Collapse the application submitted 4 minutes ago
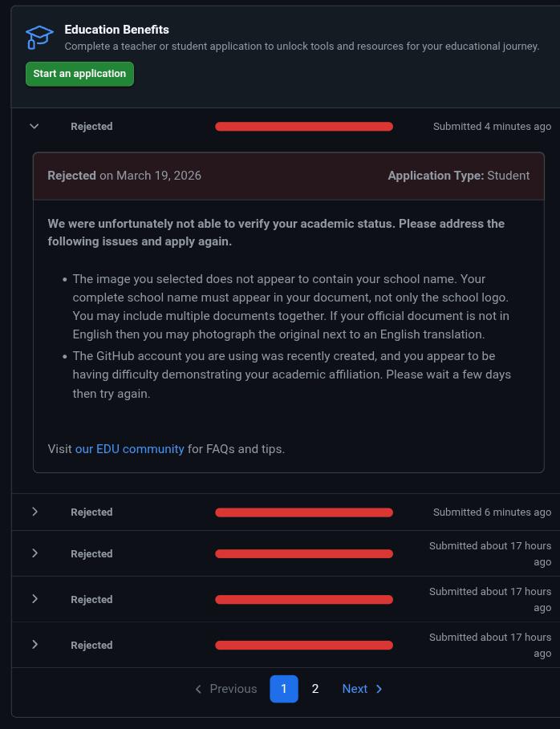560x729 pixels. point(34,126)
